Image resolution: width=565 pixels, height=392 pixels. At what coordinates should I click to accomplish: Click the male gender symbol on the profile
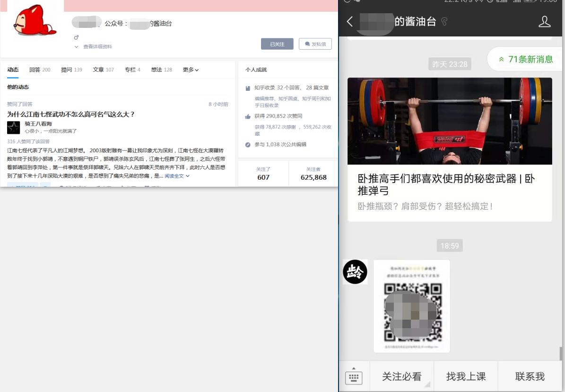77,37
